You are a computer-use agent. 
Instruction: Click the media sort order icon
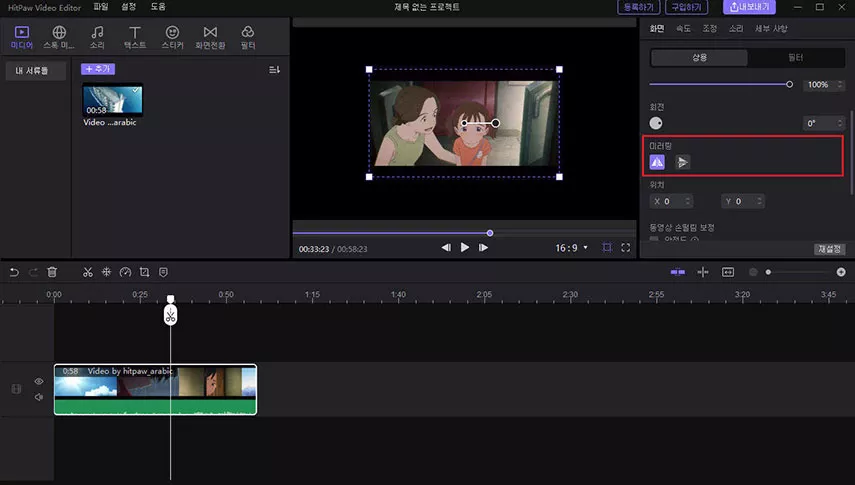click(274, 70)
